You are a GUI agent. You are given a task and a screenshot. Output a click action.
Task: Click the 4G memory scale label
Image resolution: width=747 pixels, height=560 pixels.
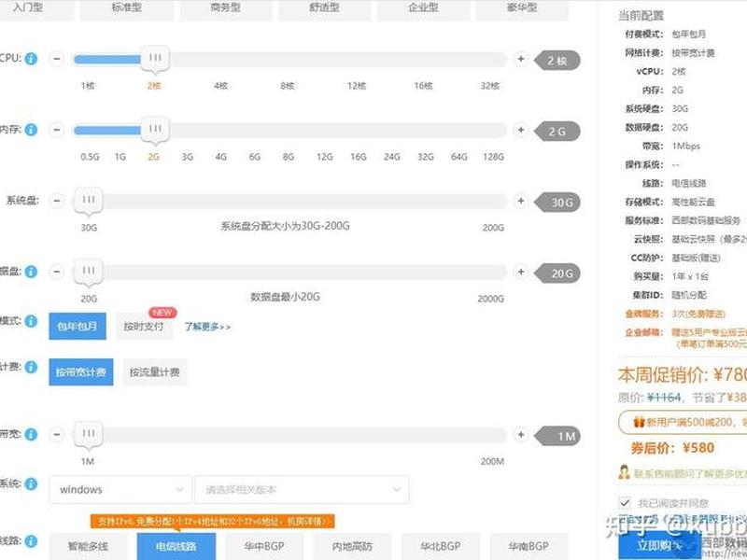click(220, 157)
